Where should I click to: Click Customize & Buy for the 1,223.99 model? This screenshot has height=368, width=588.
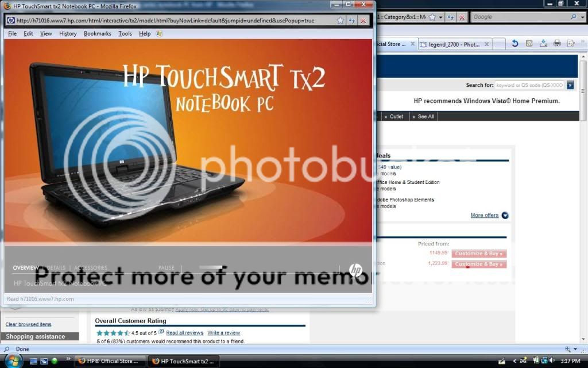tap(479, 264)
